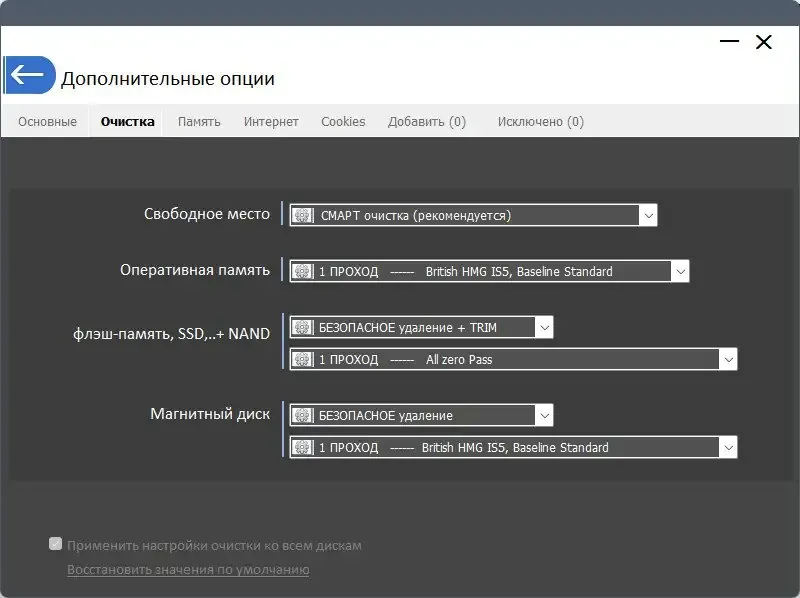The image size is (800, 598).
Task: Click the blue back arrow icon
Action: (x=29, y=74)
